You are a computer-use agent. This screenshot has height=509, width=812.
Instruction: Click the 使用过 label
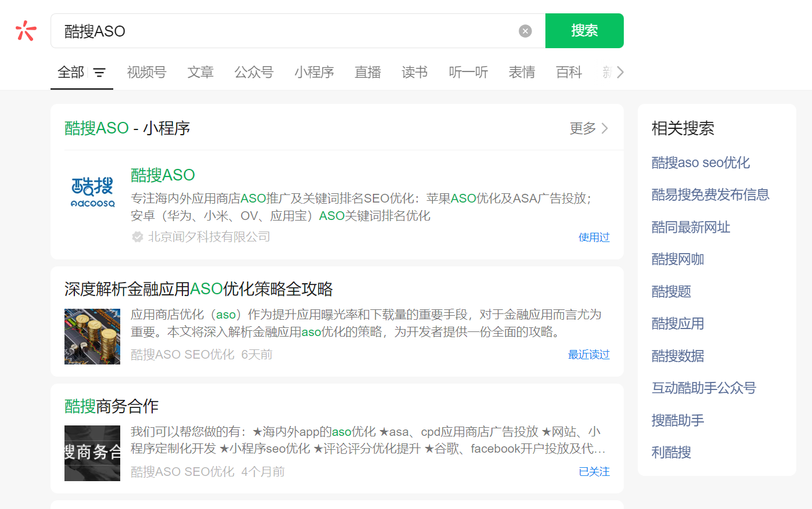[x=594, y=237]
